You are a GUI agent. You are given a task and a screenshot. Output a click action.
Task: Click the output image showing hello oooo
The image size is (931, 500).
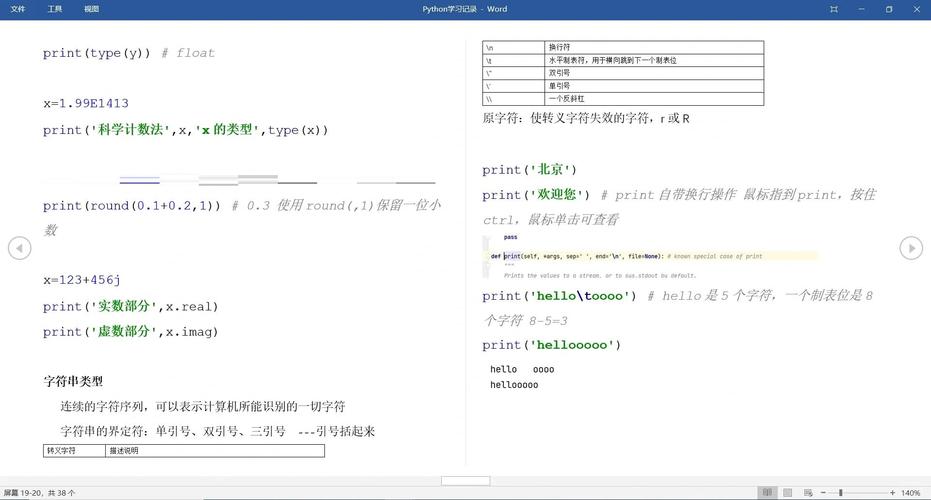tap(522, 377)
